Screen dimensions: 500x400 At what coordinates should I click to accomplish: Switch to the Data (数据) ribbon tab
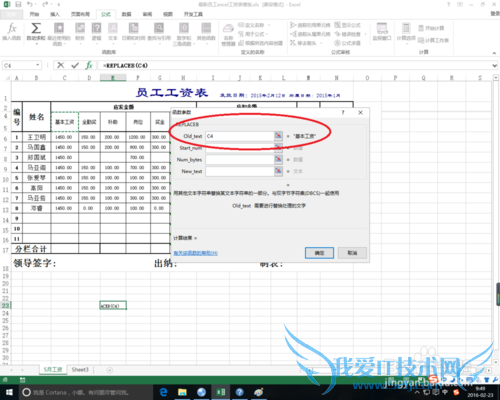click(127, 14)
